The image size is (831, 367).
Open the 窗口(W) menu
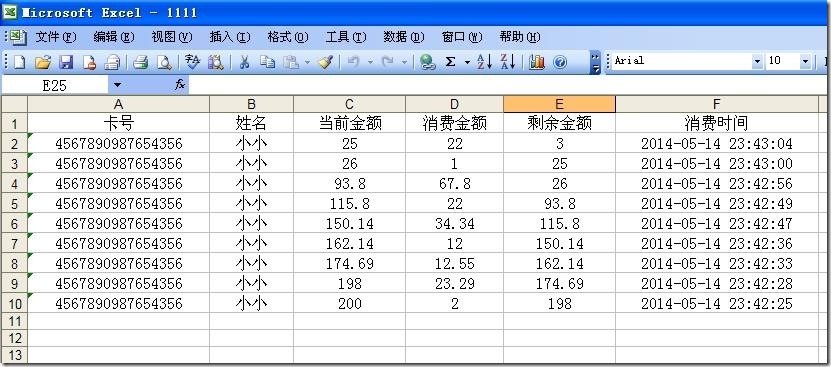pos(462,37)
